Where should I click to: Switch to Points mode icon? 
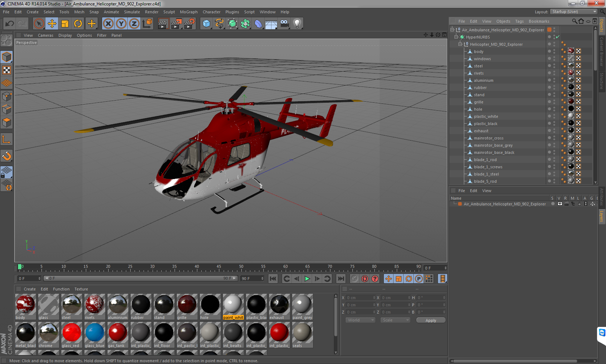tap(6, 96)
